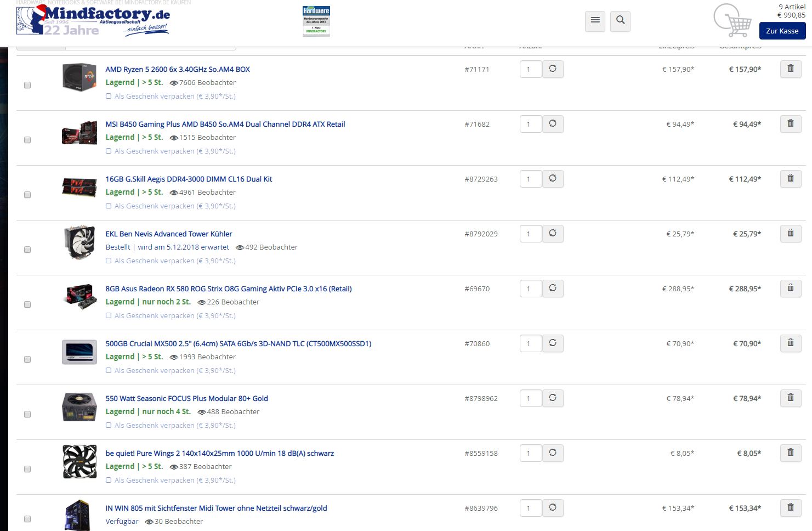Refresh quantity for Seasonic FOCUS Plus
Screen dimensions: 812x531
tap(553, 398)
